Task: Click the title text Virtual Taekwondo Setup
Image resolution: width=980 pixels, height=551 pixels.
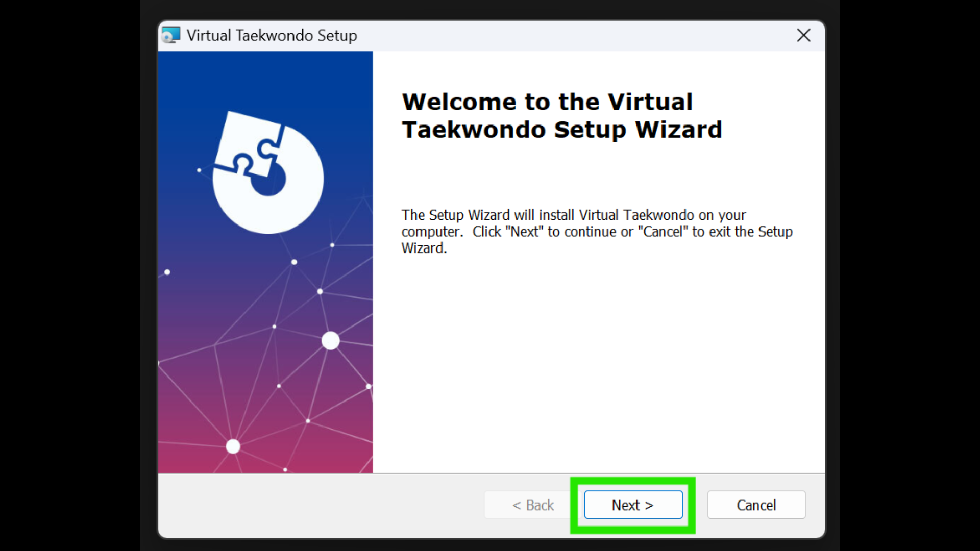Action: tap(272, 35)
